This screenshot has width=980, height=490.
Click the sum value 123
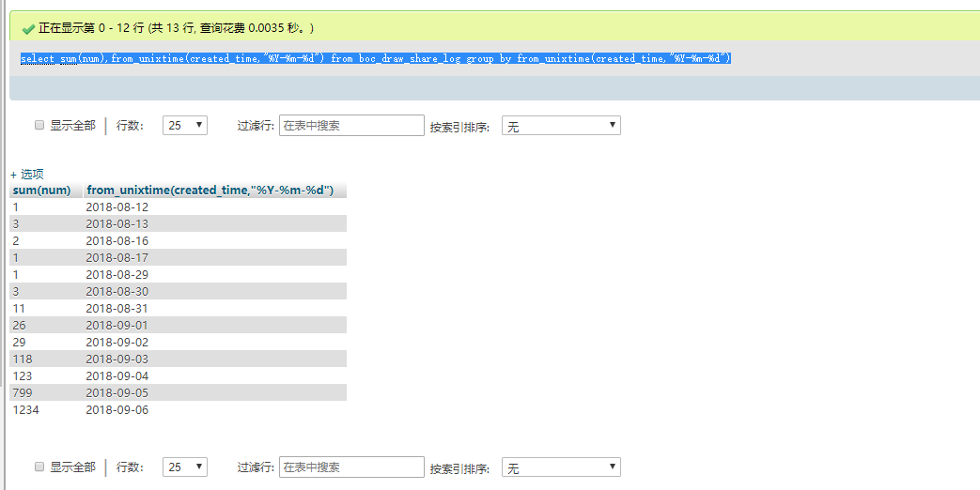click(x=23, y=375)
